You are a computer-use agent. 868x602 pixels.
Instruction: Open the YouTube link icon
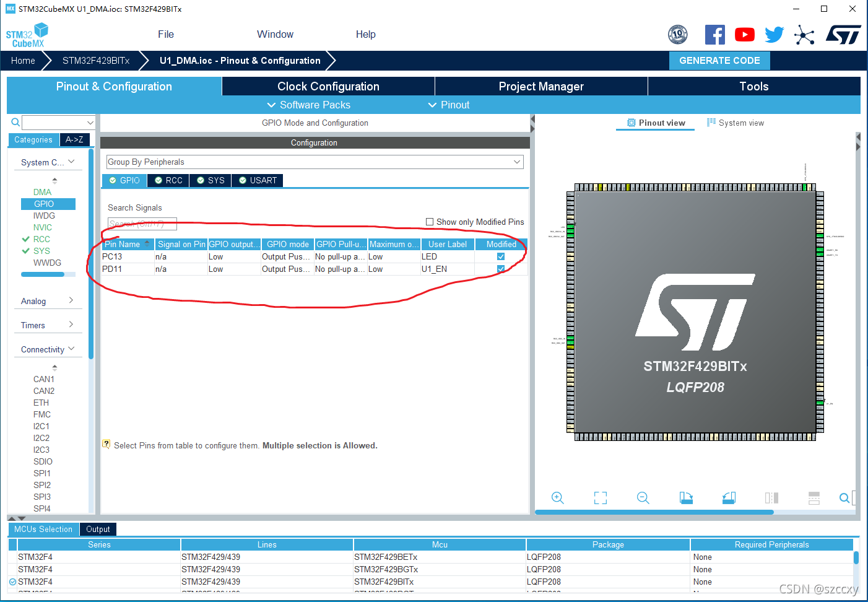click(744, 35)
